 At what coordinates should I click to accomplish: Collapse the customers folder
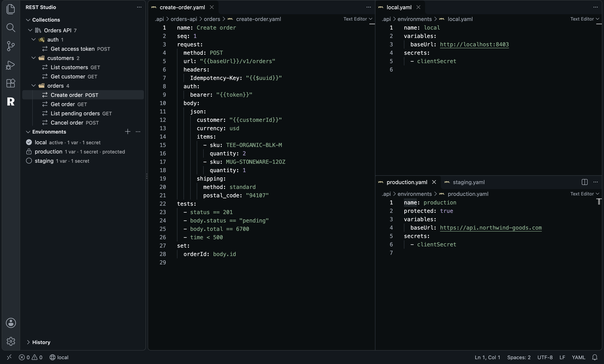point(34,58)
